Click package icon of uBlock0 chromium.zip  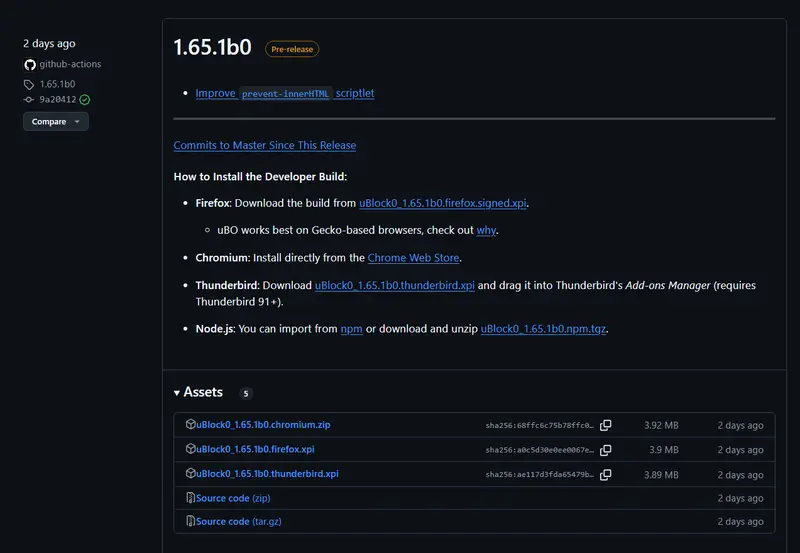190,424
